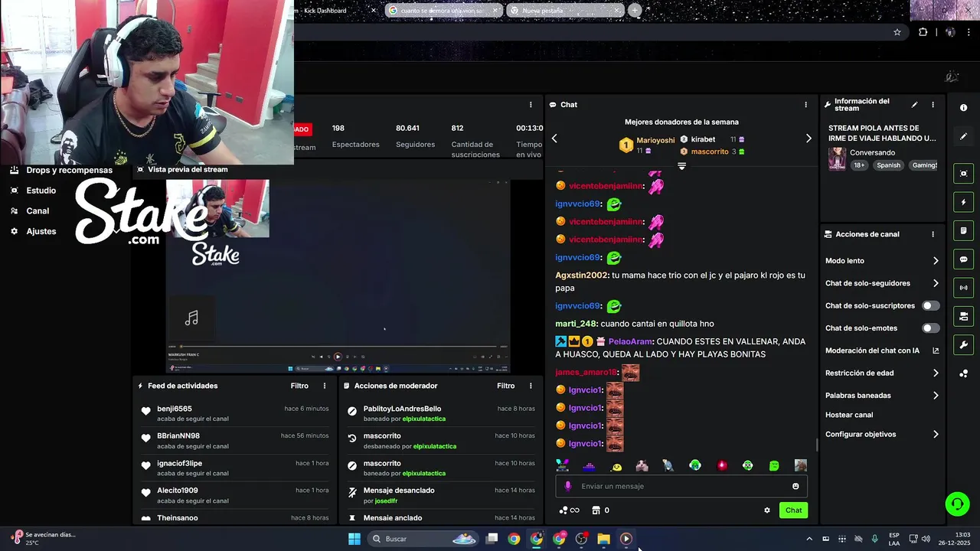Click benji6565 in activity feed
This screenshot has width=980, height=551.
click(x=175, y=409)
